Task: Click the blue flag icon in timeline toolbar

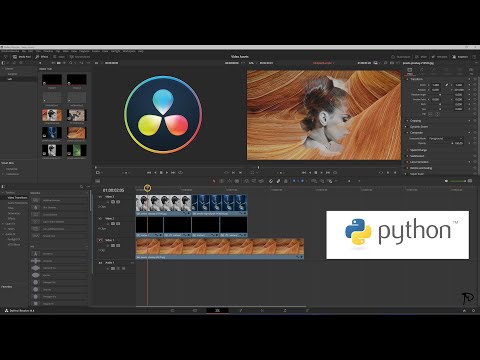Action: (x=294, y=181)
